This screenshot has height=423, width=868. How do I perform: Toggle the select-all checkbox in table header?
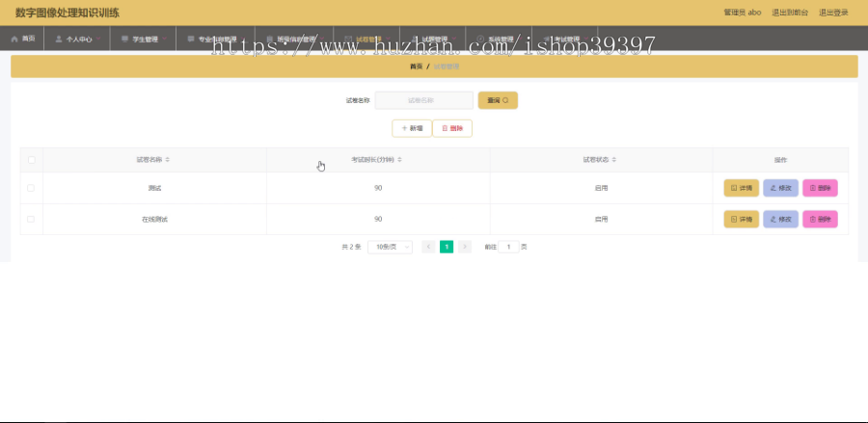point(32,160)
